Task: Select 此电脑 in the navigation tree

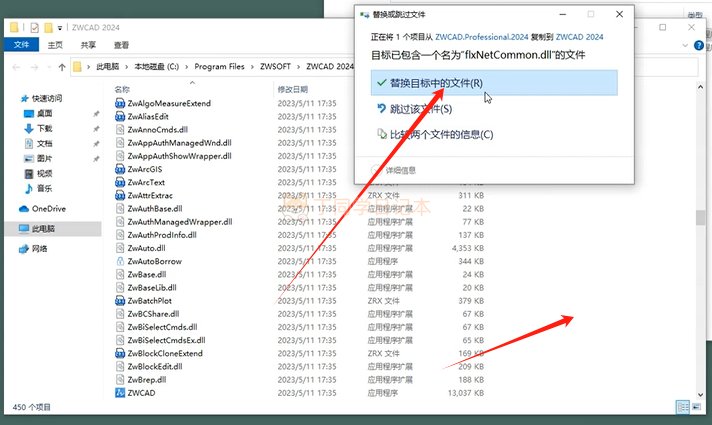Action: 44,228
